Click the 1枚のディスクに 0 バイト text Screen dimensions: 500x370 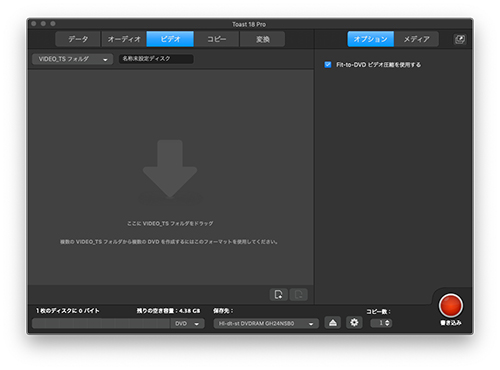(68, 311)
